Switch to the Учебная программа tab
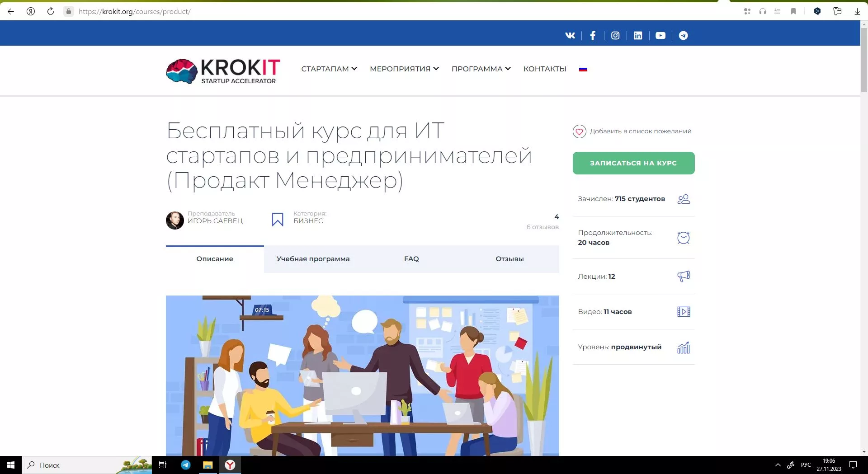This screenshot has height=474, width=868. click(x=313, y=259)
